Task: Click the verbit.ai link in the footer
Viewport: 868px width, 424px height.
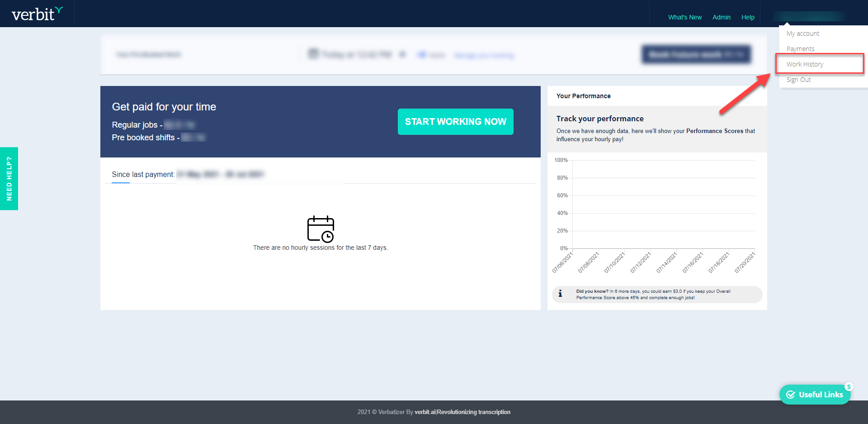Action: (425, 412)
